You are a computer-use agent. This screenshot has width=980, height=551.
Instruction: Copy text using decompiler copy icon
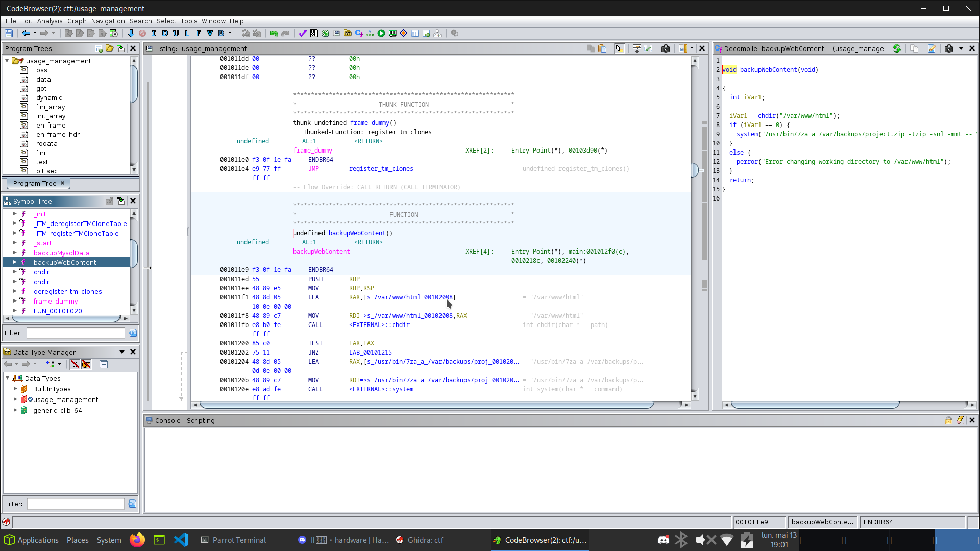pos(914,48)
